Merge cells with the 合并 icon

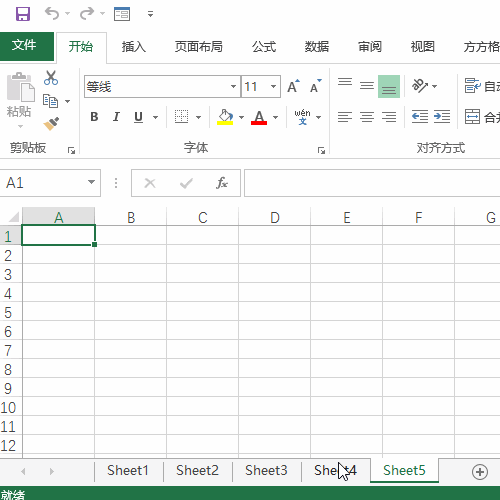[473, 117]
